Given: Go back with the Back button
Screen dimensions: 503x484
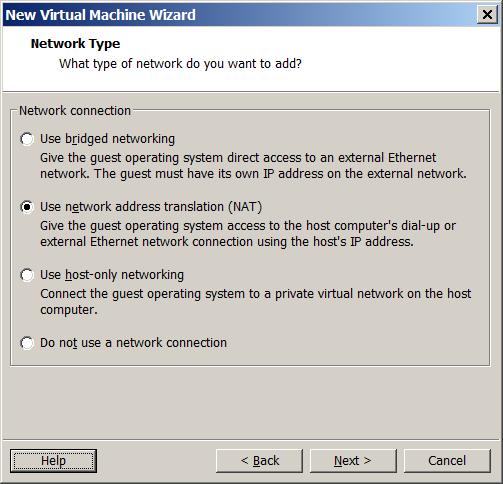Looking at the screenshot, I should tap(259, 461).
